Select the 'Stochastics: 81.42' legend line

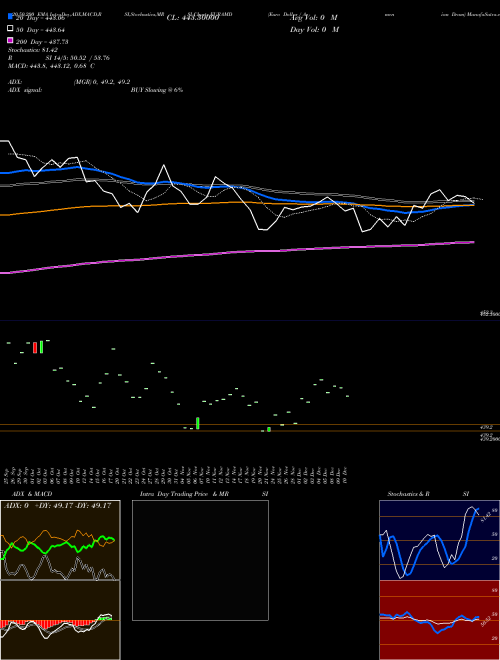tap(33, 50)
